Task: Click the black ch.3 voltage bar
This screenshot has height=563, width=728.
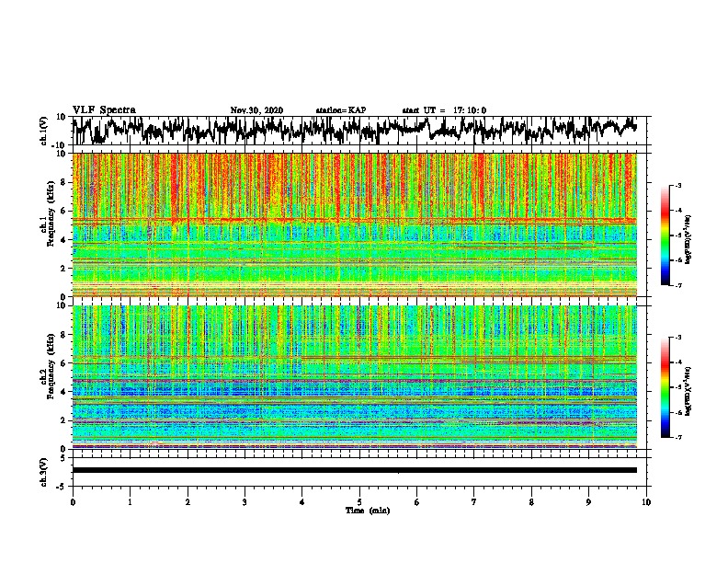Action: [x=355, y=470]
